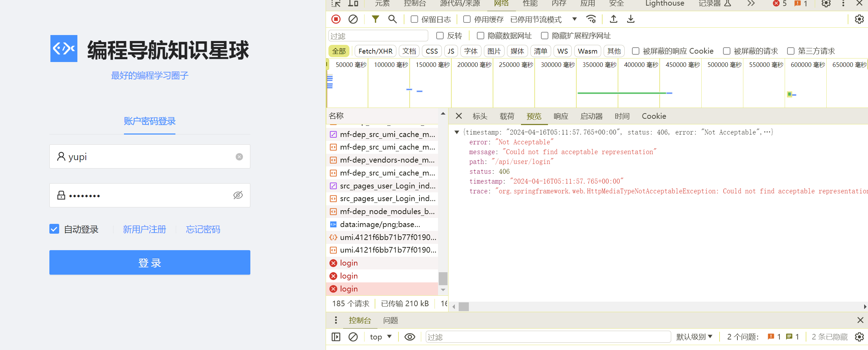Screen dimensions: 868x350
Task: Toggle 自动登录 checkbox
Action: pos(54,229)
